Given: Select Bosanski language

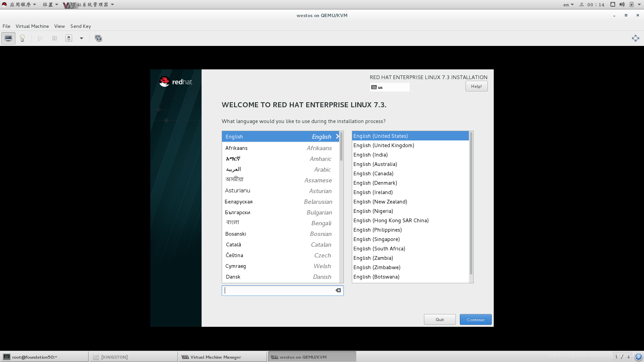Looking at the screenshot, I should tap(280, 234).
